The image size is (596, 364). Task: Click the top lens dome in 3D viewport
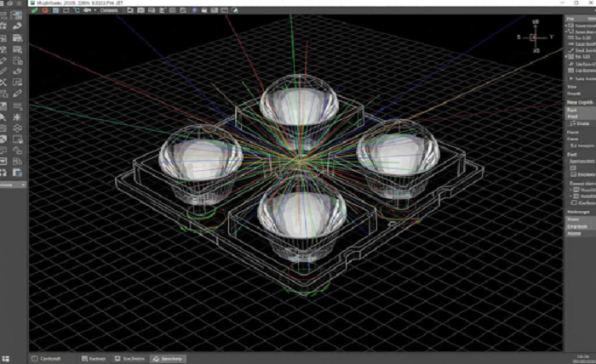point(299,100)
